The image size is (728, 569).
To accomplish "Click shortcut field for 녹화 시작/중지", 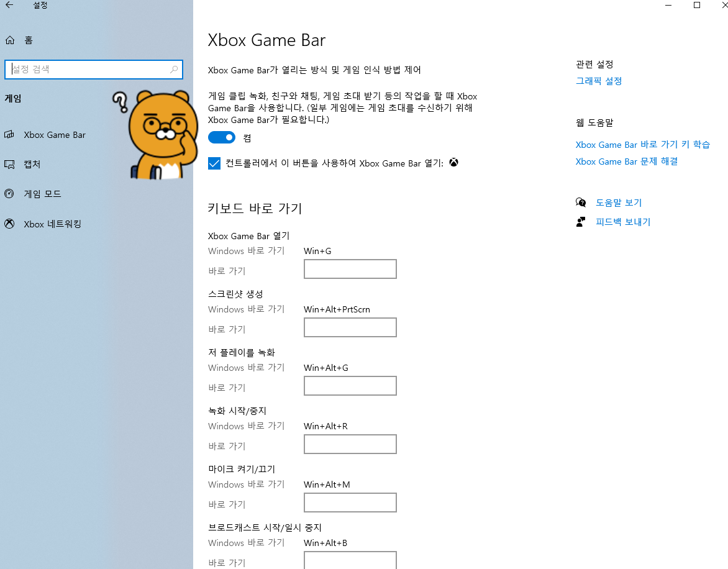I will [350, 445].
